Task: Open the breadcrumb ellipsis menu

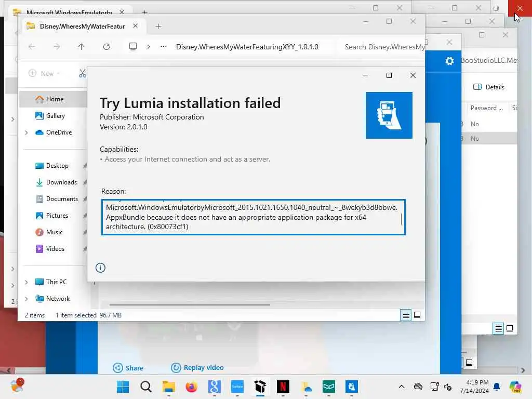Action: pos(164,46)
